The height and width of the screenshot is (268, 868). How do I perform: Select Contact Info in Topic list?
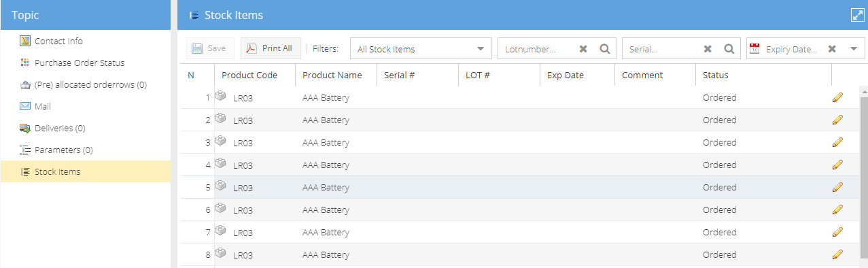coord(58,41)
